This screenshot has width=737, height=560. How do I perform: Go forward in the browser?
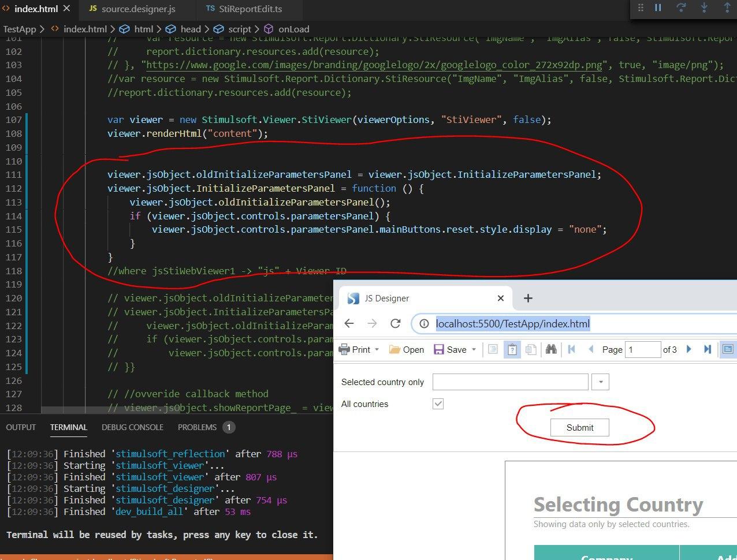pos(372,323)
